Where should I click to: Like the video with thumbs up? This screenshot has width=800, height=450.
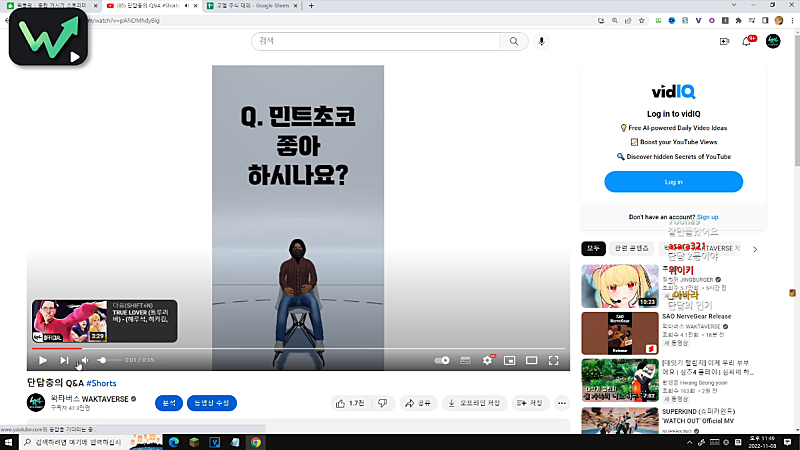[x=350, y=403]
